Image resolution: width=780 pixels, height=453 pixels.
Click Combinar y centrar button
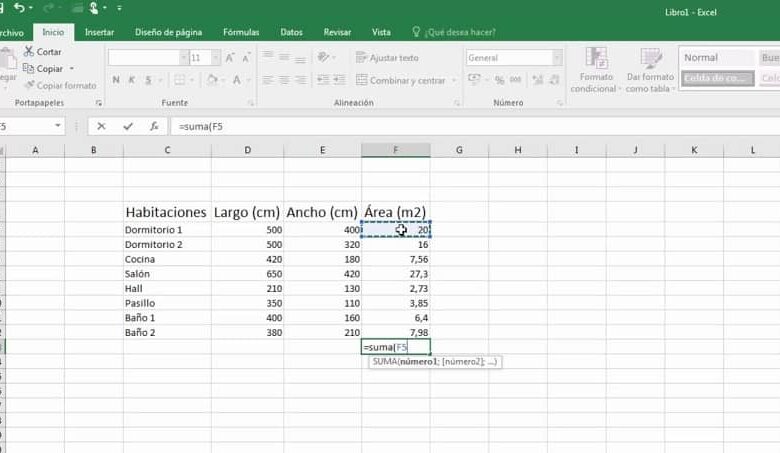click(401, 80)
